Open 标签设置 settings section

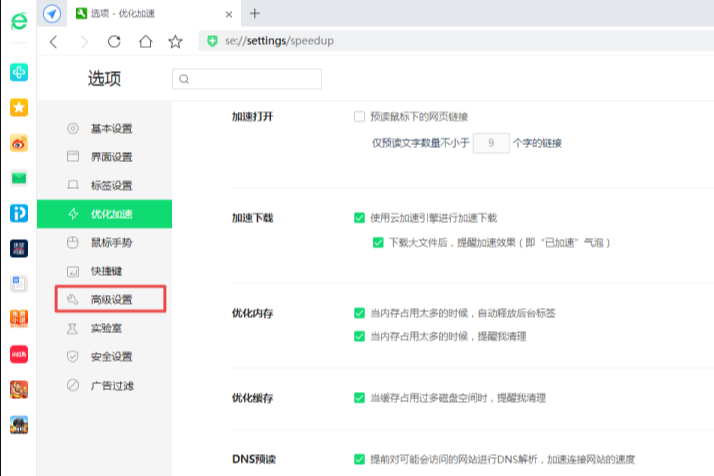[x=104, y=185]
